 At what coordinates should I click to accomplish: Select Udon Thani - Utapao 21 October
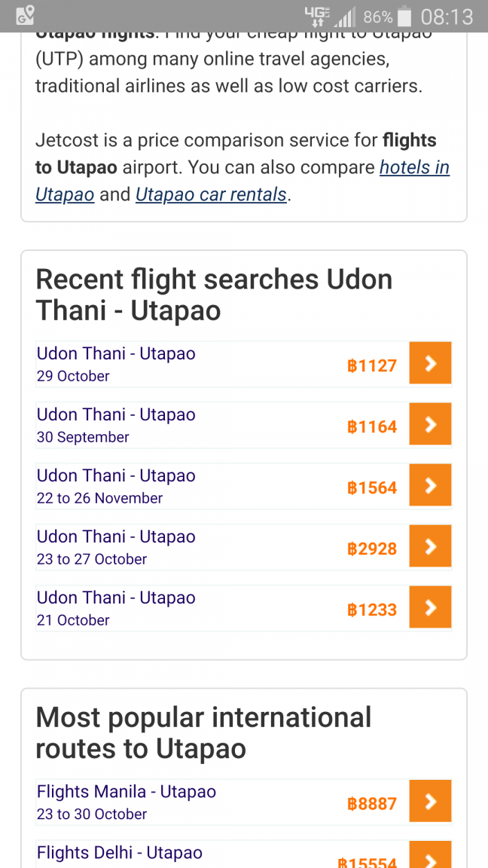pos(243,607)
